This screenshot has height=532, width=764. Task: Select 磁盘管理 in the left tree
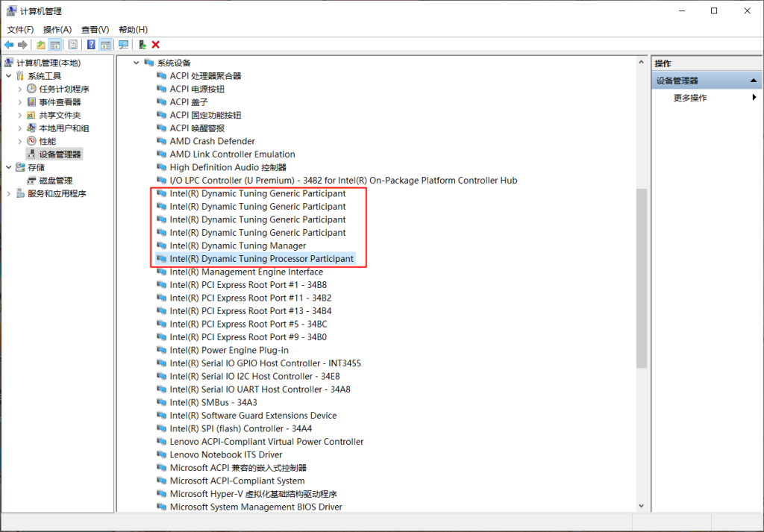pyautogui.click(x=55, y=181)
